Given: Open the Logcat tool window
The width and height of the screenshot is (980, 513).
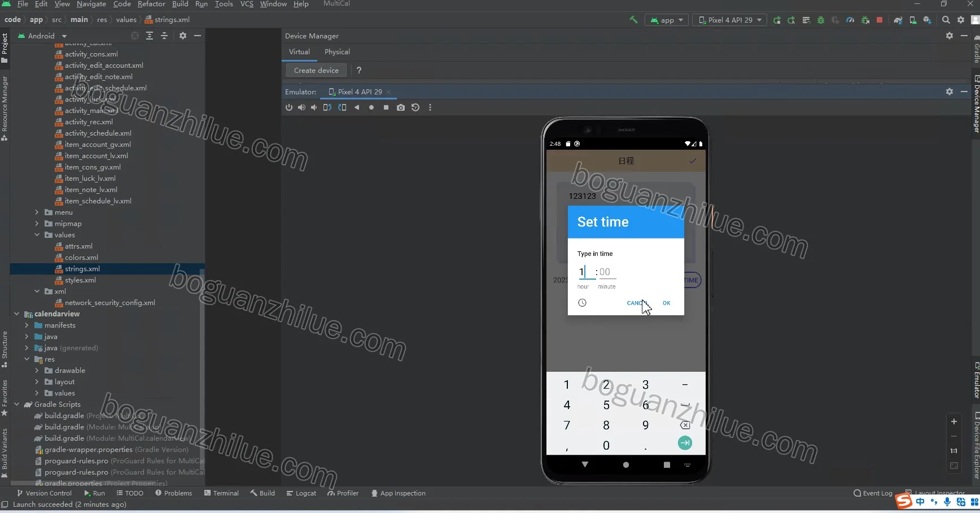Looking at the screenshot, I should [301, 493].
